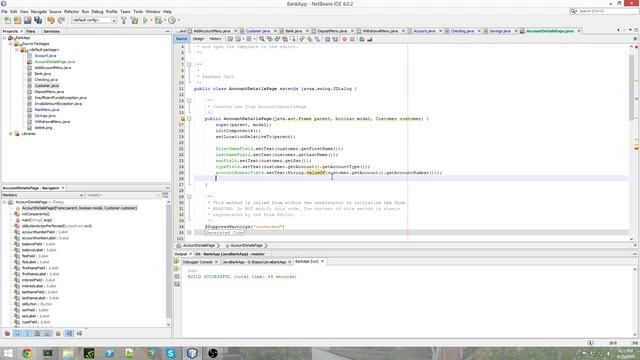The image size is (640, 360).
Task: Open the Tools menu
Action: (x=138, y=11)
